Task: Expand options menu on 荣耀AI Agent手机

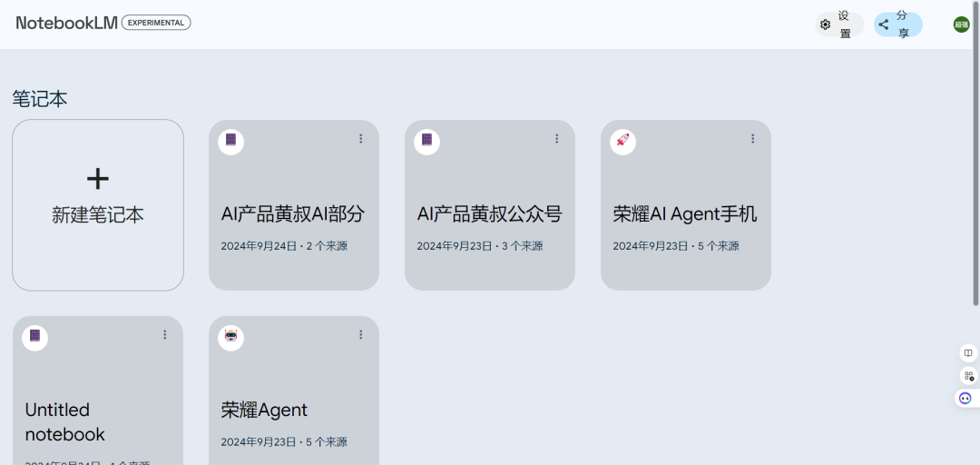Action: pos(752,139)
